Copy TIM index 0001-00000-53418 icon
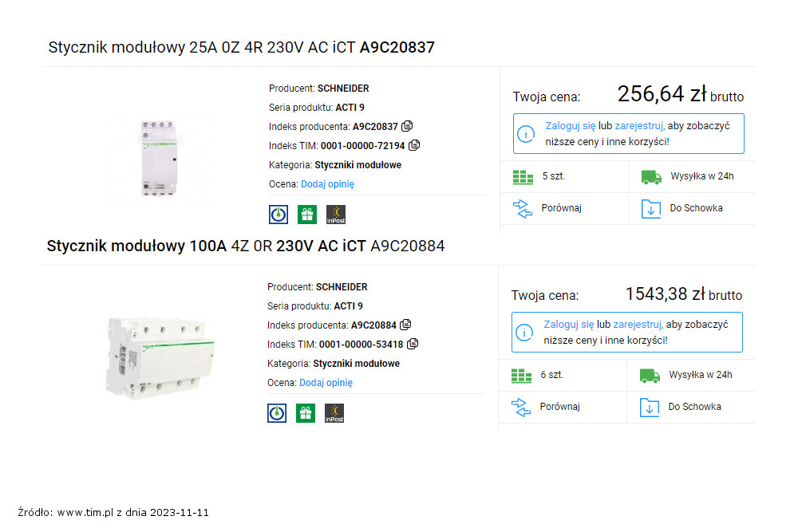Screen dimensions: 798x532 [413, 344]
